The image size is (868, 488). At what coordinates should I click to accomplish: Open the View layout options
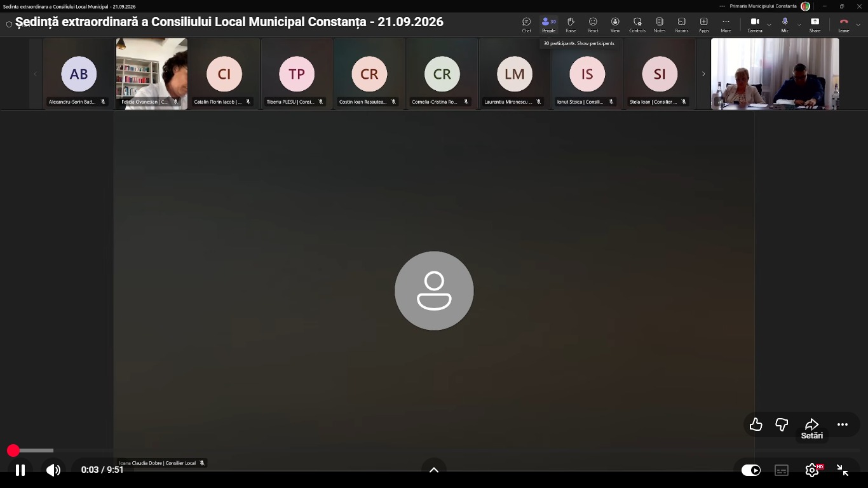click(x=615, y=25)
